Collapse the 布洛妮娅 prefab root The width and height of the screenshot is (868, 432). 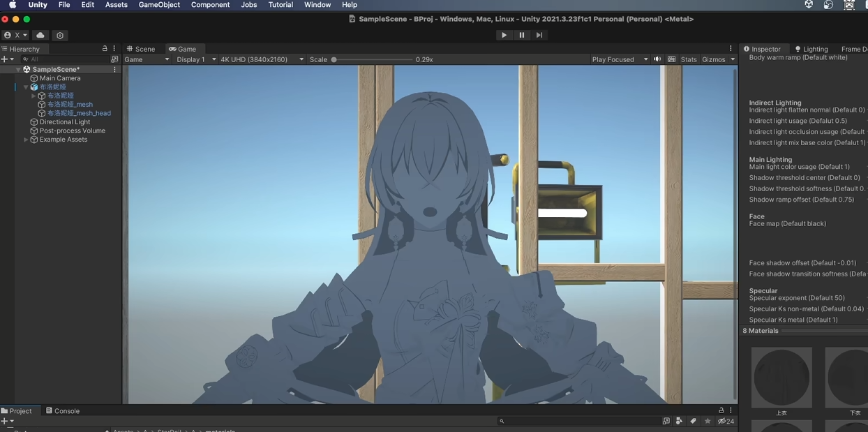point(26,87)
